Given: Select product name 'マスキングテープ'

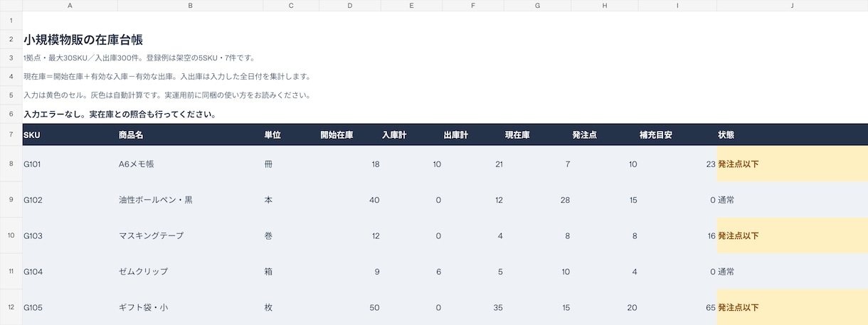Looking at the screenshot, I should click(x=190, y=235).
